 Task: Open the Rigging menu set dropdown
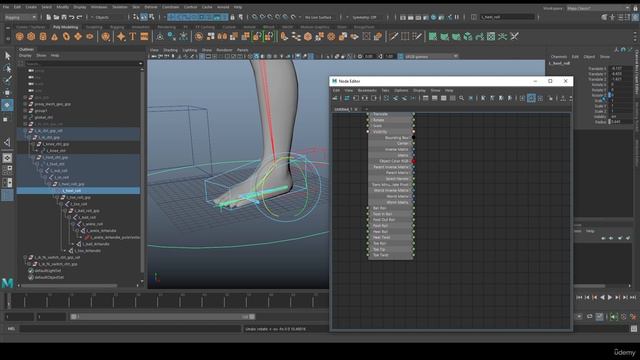click(20, 17)
